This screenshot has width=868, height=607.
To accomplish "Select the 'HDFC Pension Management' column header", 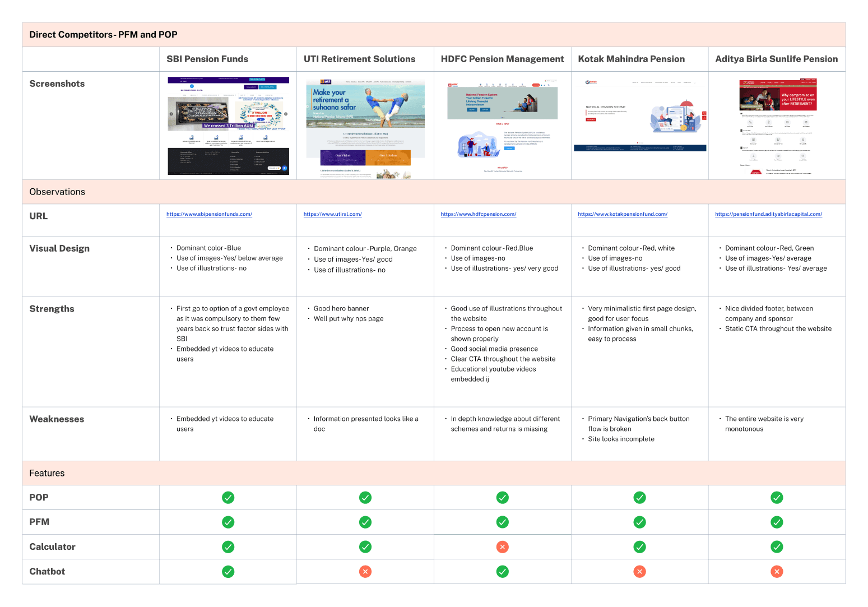I will coord(502,59).
